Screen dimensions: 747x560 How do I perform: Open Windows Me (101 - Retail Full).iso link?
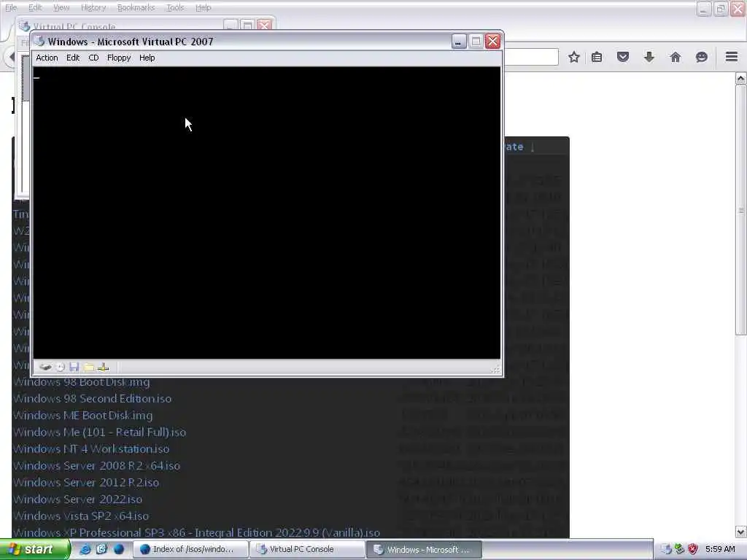click(99, 432)
